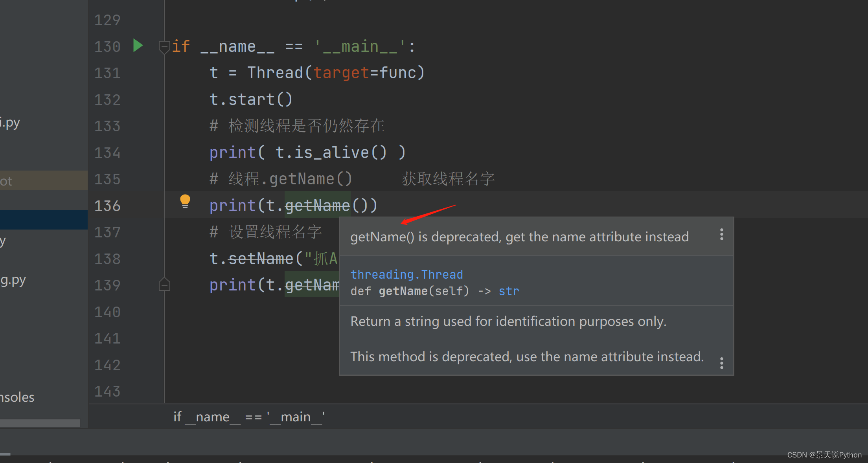Click 'getName() is deprecated' warning text

pyautogui.click(x=519, y=237)
